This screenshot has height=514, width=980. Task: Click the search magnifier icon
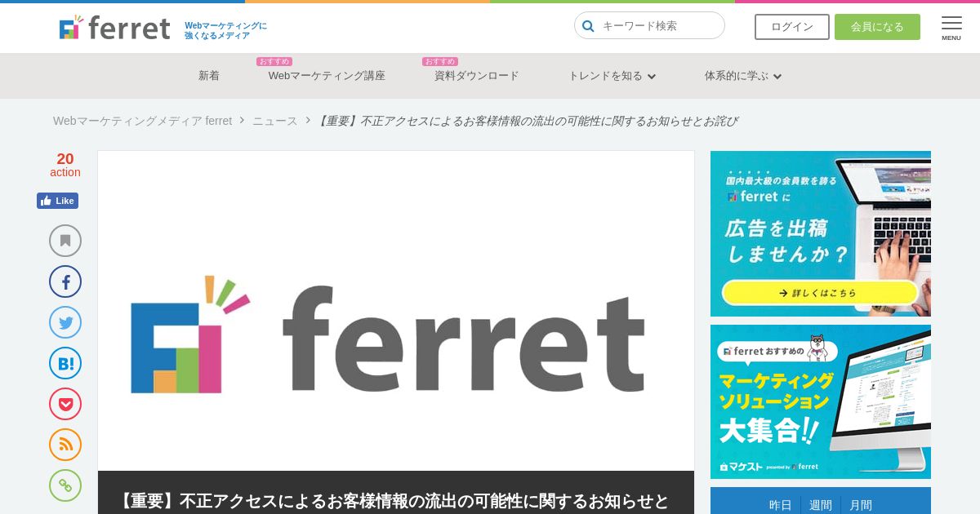tap(588, 26)
